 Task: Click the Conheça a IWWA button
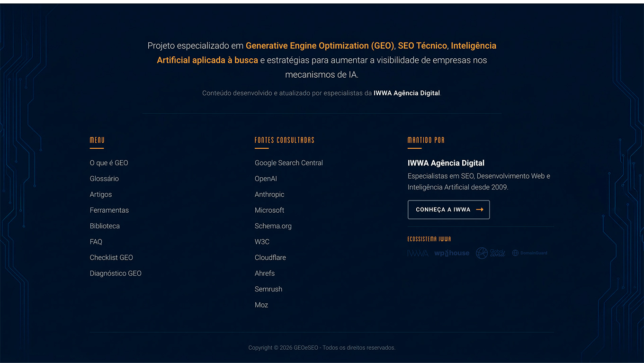pos(448,209)
